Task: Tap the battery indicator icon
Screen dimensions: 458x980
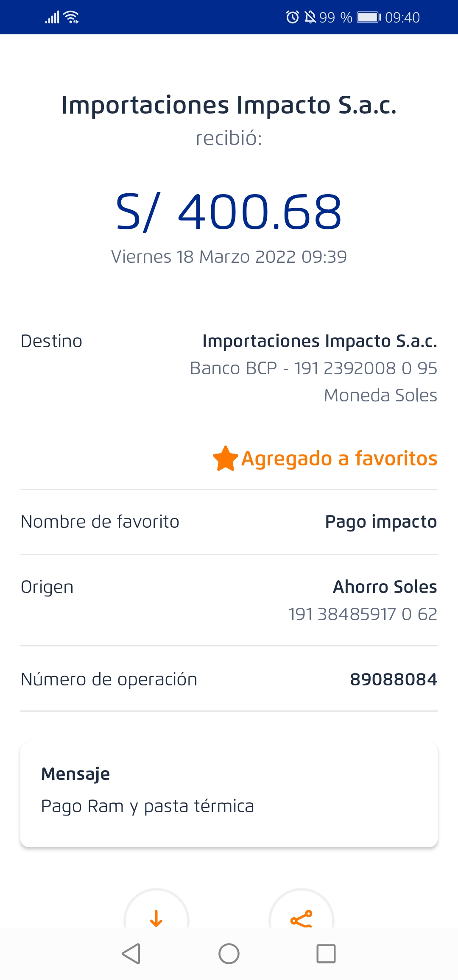Action: click(x=369, y=17)
